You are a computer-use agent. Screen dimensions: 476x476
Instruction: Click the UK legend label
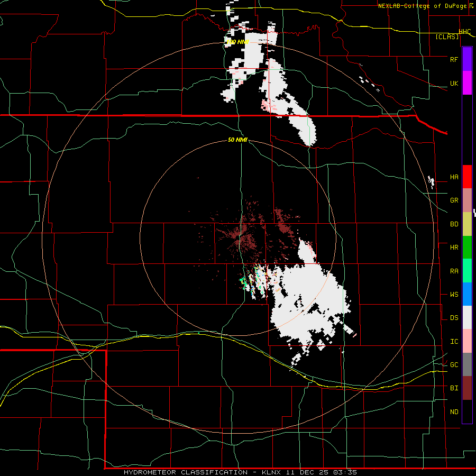pyautogui.click(x=454, y=83)
